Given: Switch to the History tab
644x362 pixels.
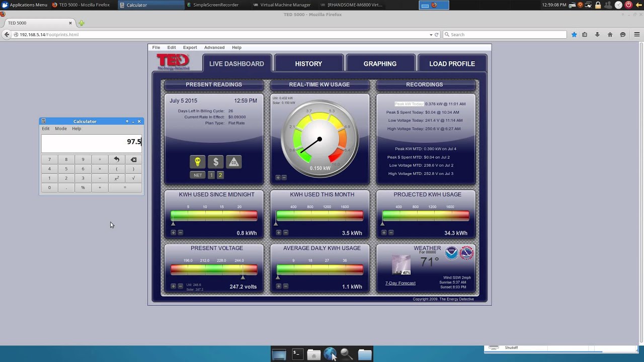Looking at the screenshot, I should click(x=308, y=63).
